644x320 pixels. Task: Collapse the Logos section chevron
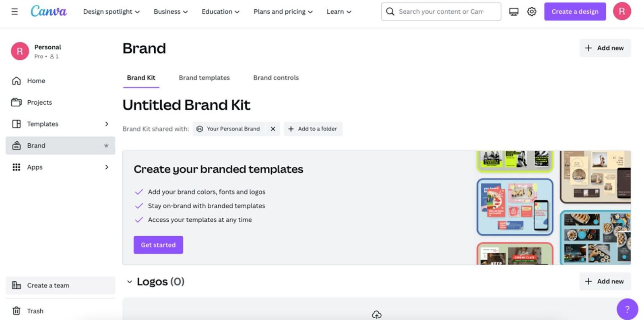pos(130,282)
